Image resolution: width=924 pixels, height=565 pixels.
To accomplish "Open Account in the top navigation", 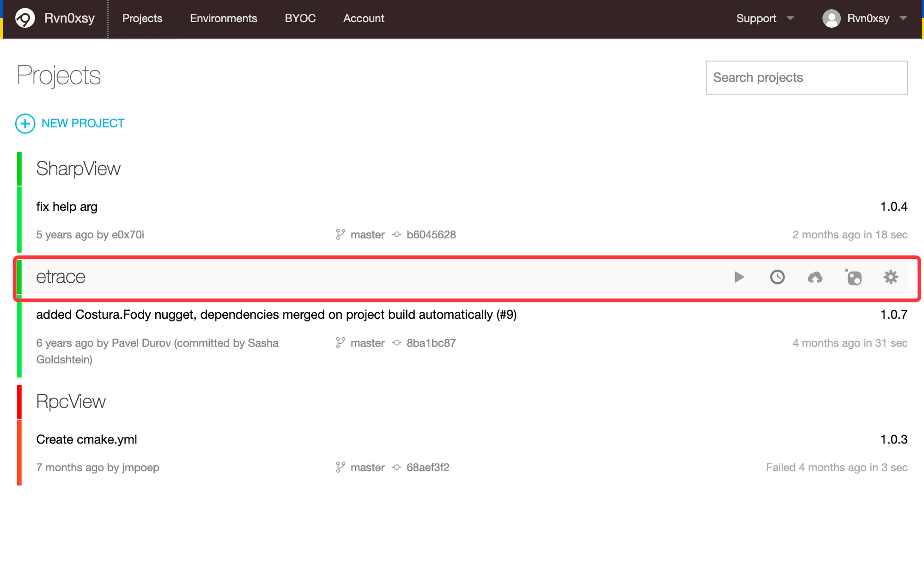I will click(x=364, y=18).
